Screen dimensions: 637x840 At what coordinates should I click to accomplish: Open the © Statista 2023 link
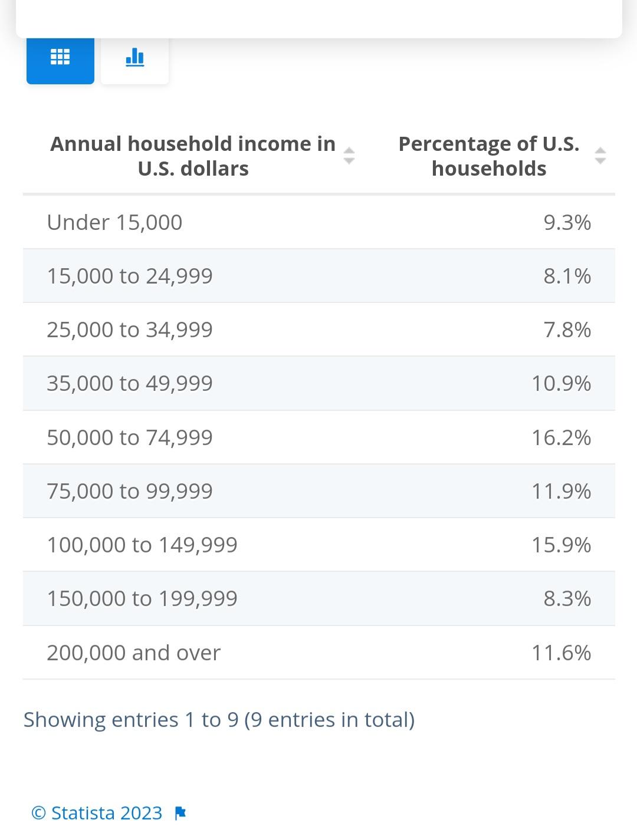click(97, 813)
